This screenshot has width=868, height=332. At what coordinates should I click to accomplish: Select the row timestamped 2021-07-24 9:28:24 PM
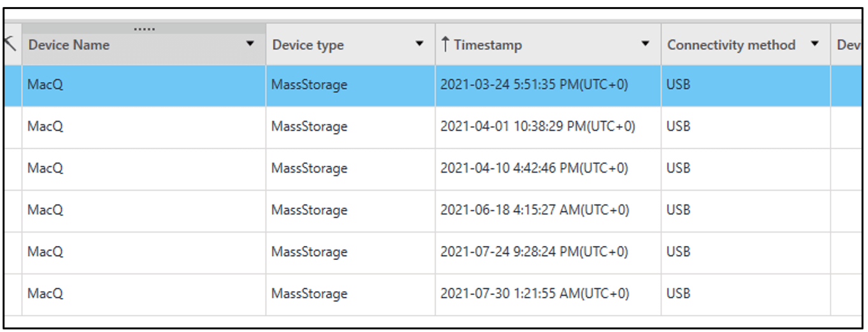(x=432, y=252)
